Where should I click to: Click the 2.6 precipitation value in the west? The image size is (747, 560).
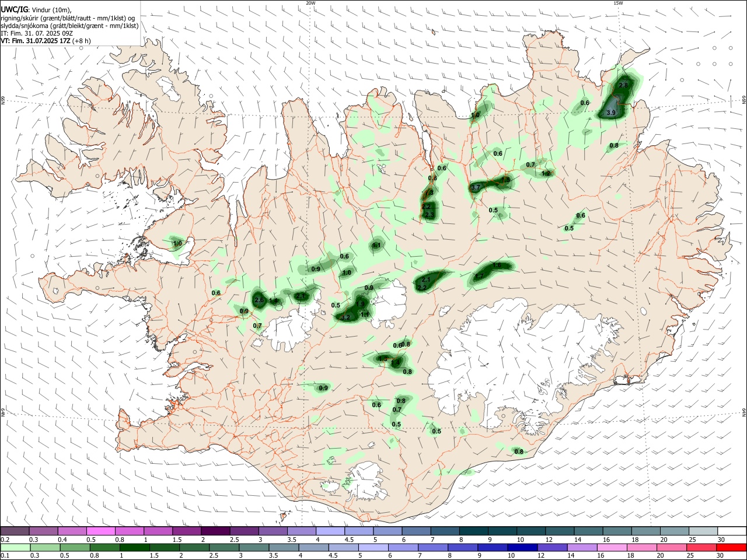tap(260, 300)
